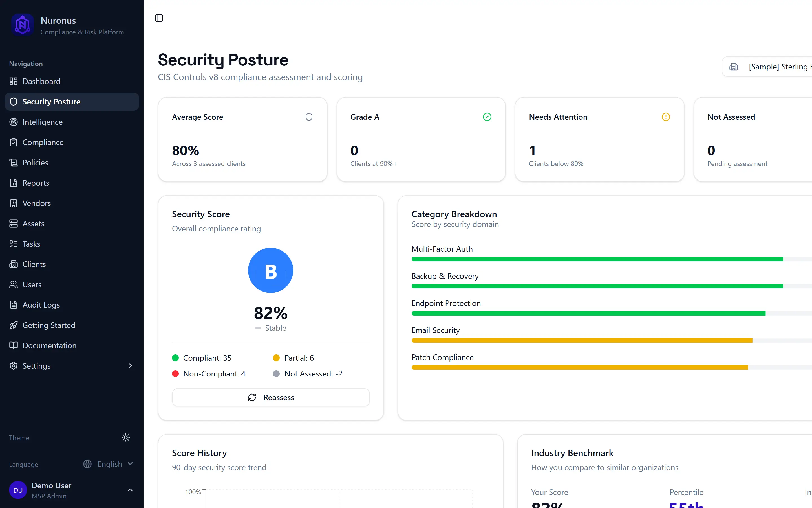The width and height of the screenshot is (812, 508).
Task: Click the Policies scroll icon
Action: pyautogui.click(x=14, y=163)
